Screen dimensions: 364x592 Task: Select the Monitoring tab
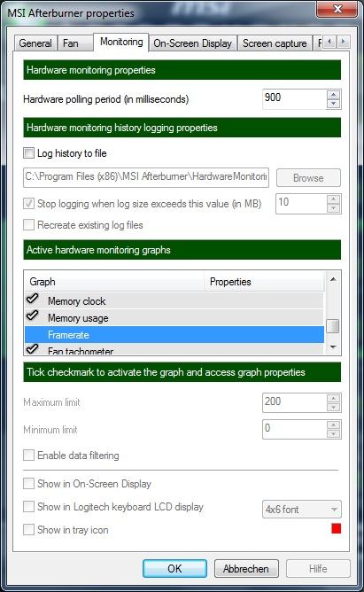[121, 42]
